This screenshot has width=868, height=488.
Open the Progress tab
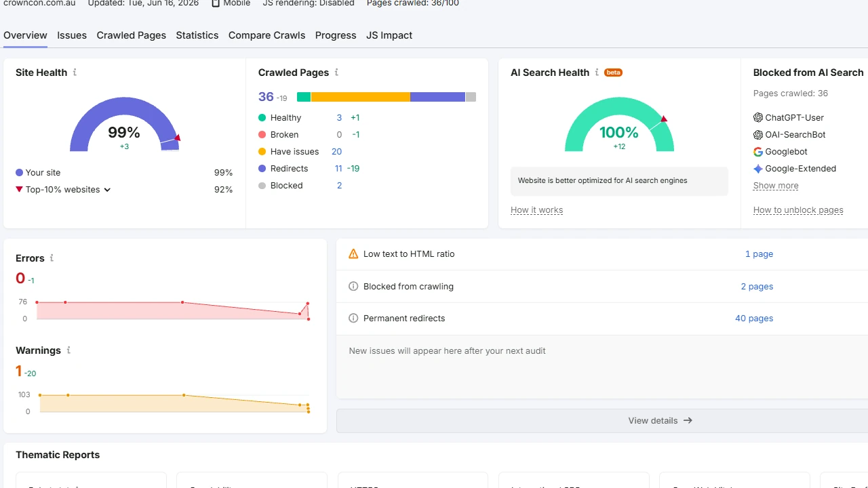pyautogui.click(x=336, y=35)
